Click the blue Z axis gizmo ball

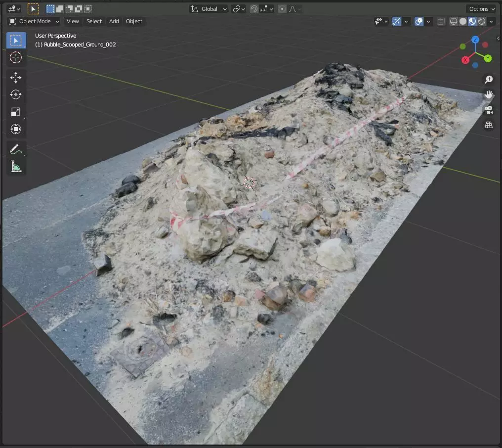[475, 40]
